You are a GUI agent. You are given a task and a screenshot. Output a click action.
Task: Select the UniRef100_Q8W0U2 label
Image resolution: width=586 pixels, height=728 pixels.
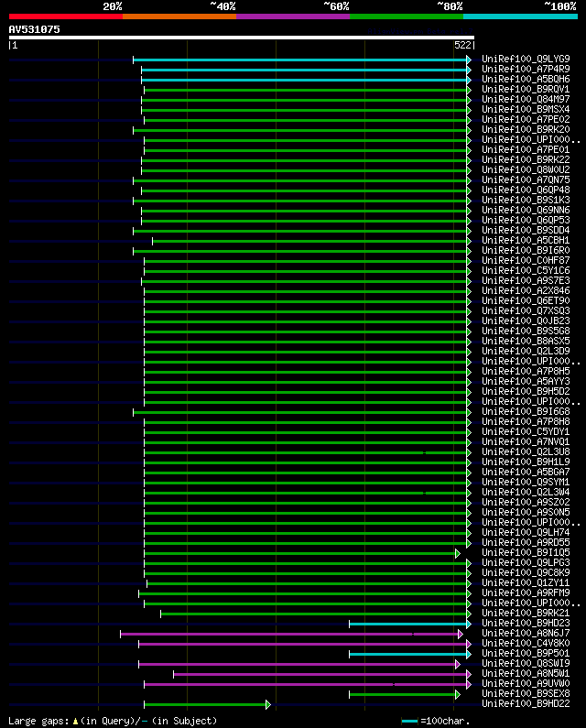tap(526, 170)
